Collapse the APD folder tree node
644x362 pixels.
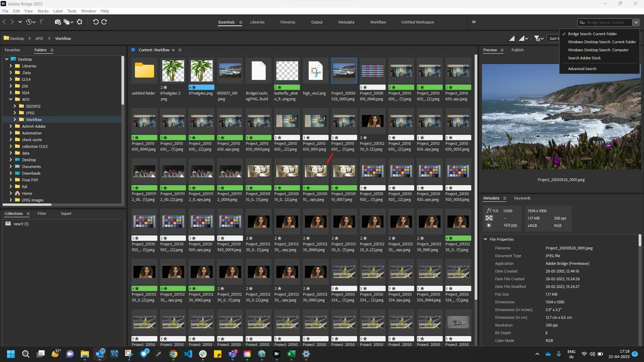click(x=11, y=100)
